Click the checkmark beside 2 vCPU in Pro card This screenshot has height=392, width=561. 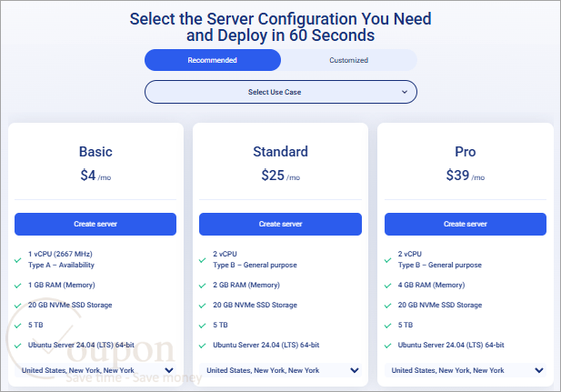pos(388,260)
